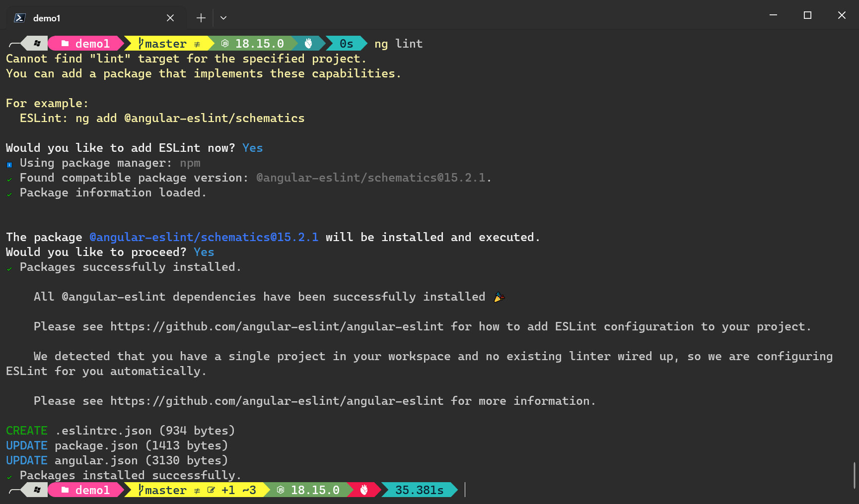Viewport: 859px width, 504px height.
Task: Click the info icon beside 'Using package manager'
Action: (x=9, y=164)
